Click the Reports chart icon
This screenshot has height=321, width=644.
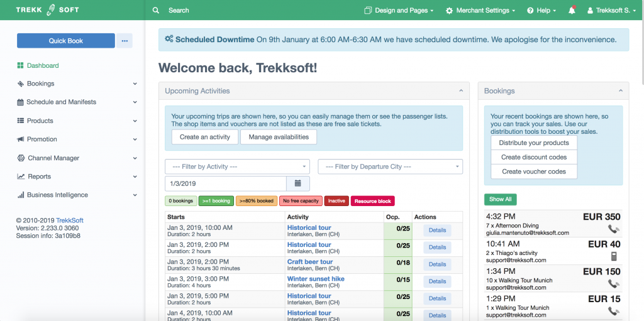tap(21, 177)
